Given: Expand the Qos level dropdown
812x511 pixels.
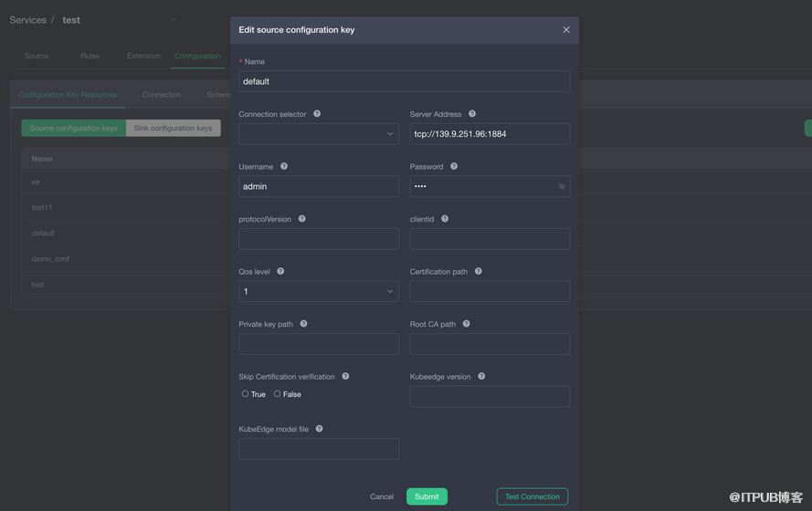Looking at the screenshot, I should tap(318, 291).
